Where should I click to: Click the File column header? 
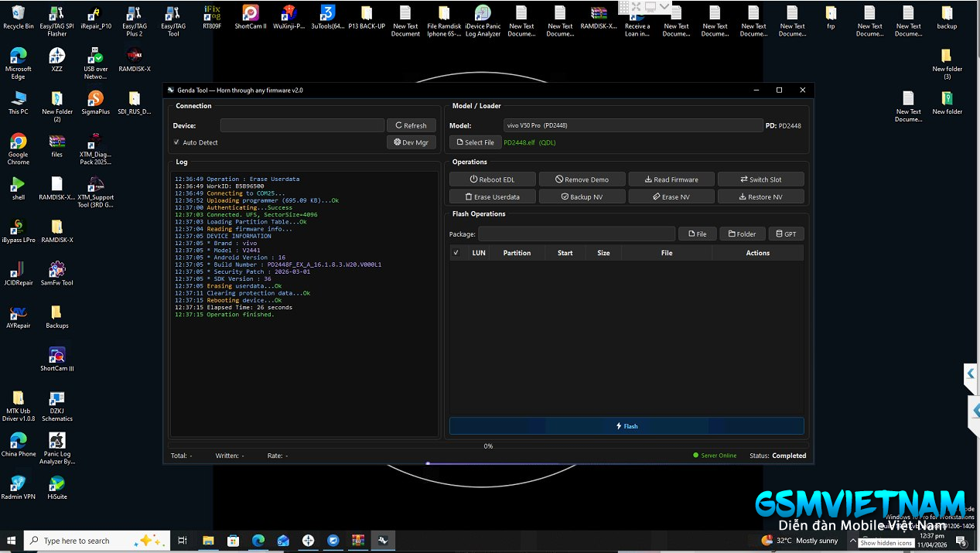click(666, 253)
